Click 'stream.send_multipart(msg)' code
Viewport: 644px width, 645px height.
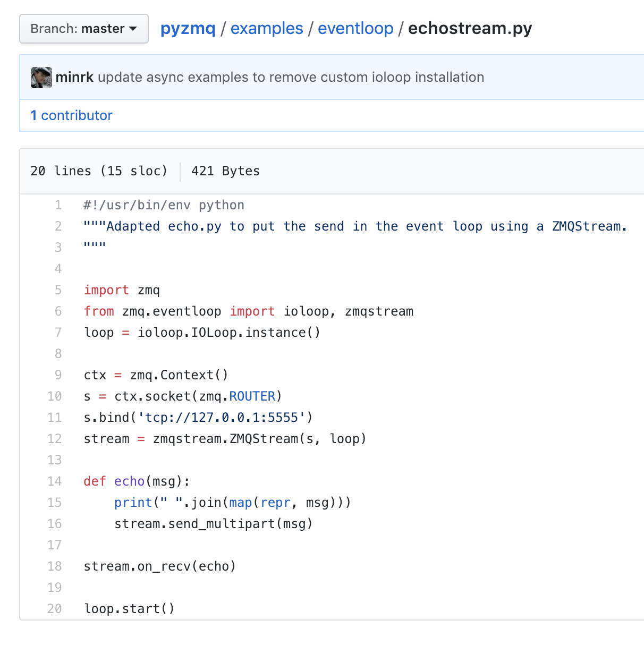(x=214, y=524)
